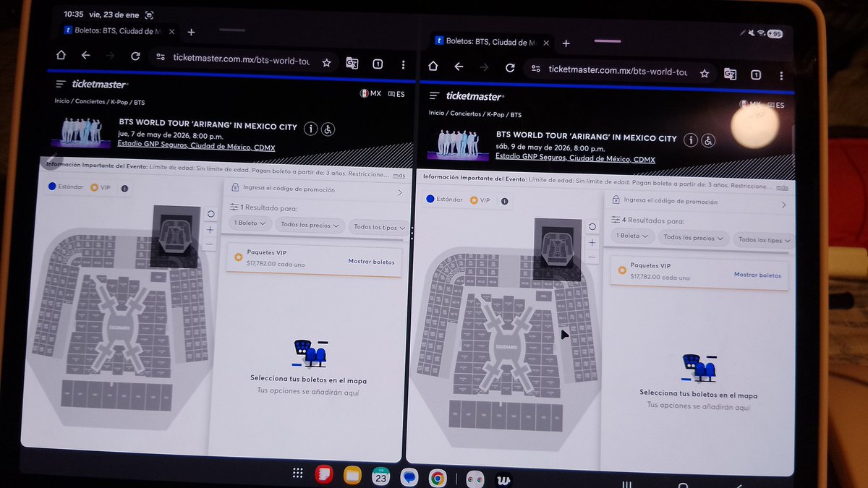Click 'K-Pop' breadcrumb in right window
The height and width of the screenshot is (488, 868).
pos(495,114)
